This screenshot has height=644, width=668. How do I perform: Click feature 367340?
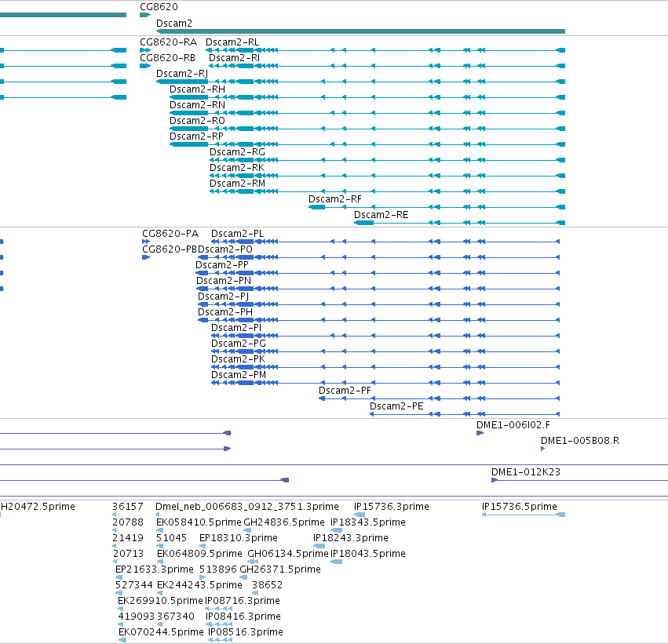(x=176, y=617)
